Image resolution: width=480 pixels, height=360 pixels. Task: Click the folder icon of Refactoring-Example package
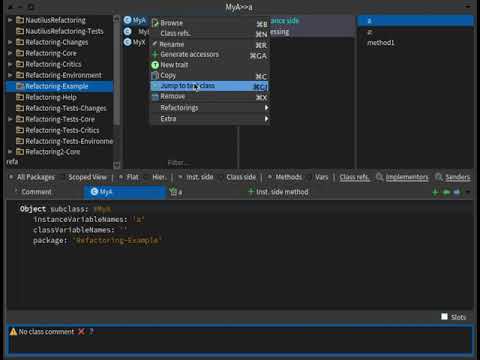(20, 86)
